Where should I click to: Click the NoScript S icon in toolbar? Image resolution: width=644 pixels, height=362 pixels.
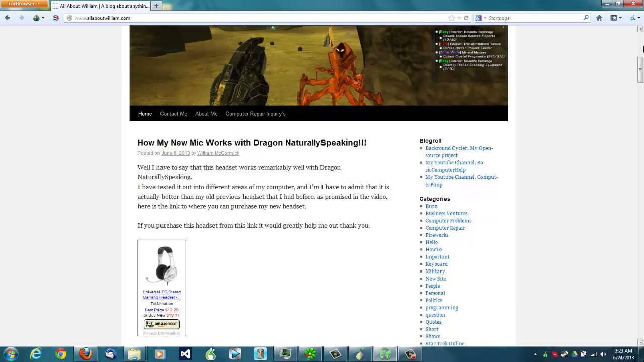56,18
